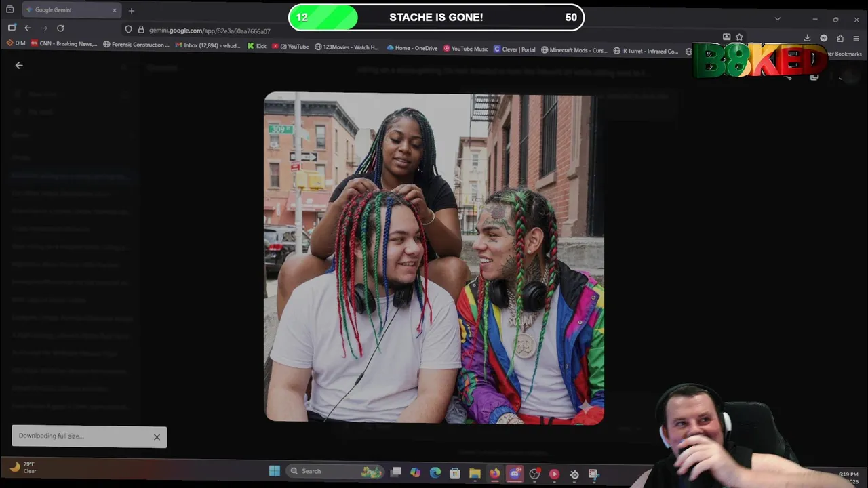Screen dimensions: 868x488
Task: Open Microsoft Edge from the taskbar
Action: tap(435, 472)
